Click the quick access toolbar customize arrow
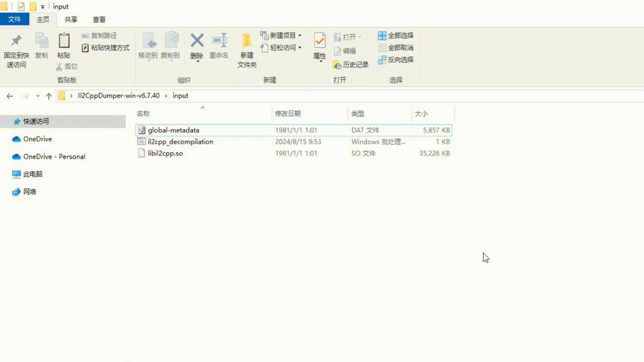Screen dimensions: 644x362 tap(43, 7)
